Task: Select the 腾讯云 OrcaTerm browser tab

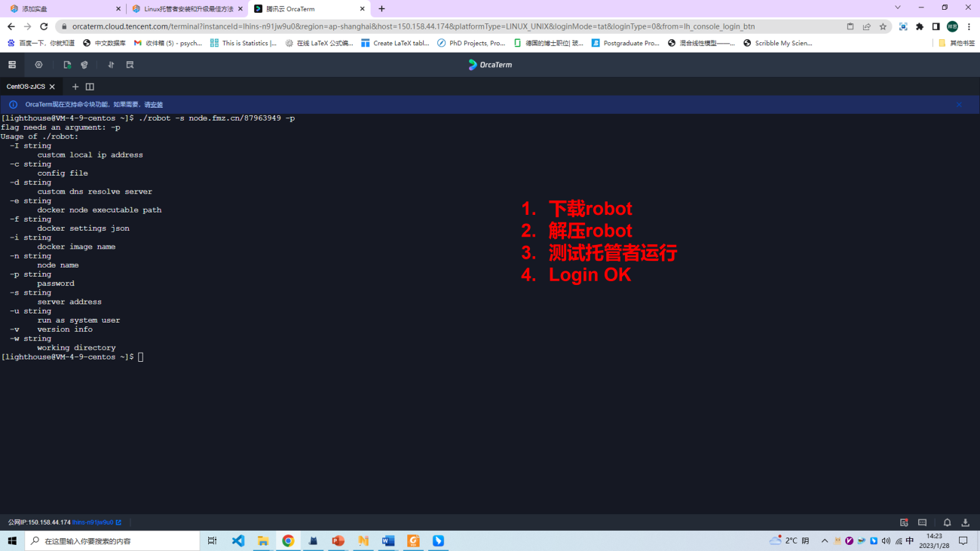Action: click(308, 9)
